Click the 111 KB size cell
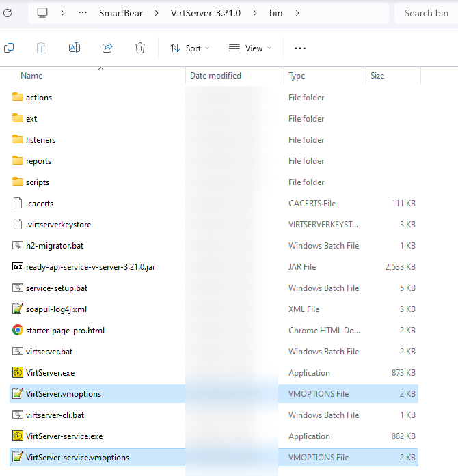 tap(403, 204)
